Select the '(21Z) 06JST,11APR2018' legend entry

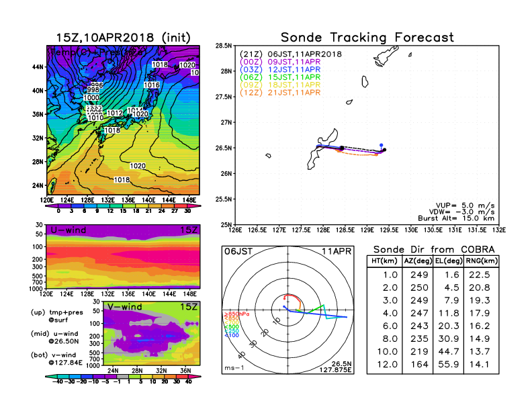point(291,54)
